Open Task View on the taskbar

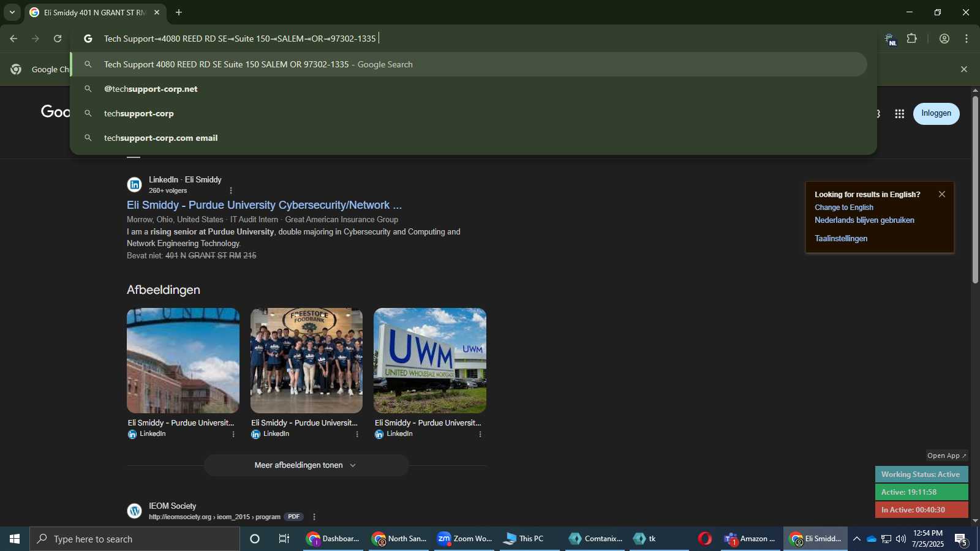coord(284,539)
